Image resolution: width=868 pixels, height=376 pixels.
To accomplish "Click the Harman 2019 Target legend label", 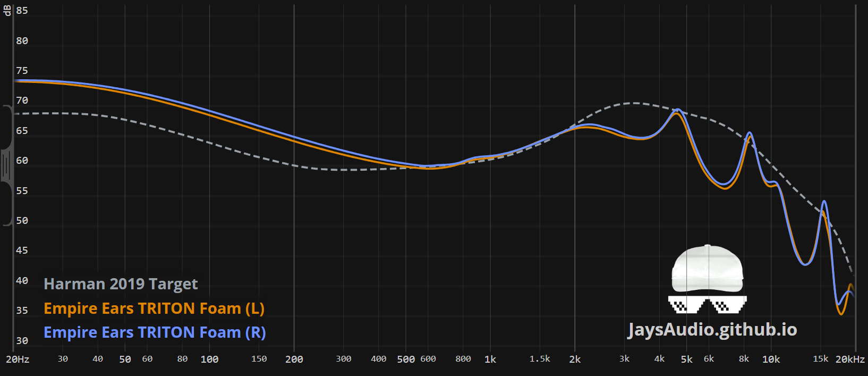I will click(121, 284).
